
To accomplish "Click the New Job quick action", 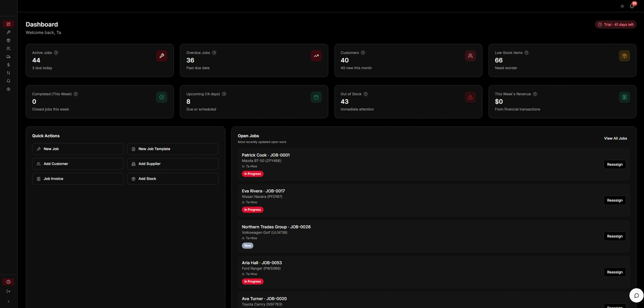I will coord(78,149).
